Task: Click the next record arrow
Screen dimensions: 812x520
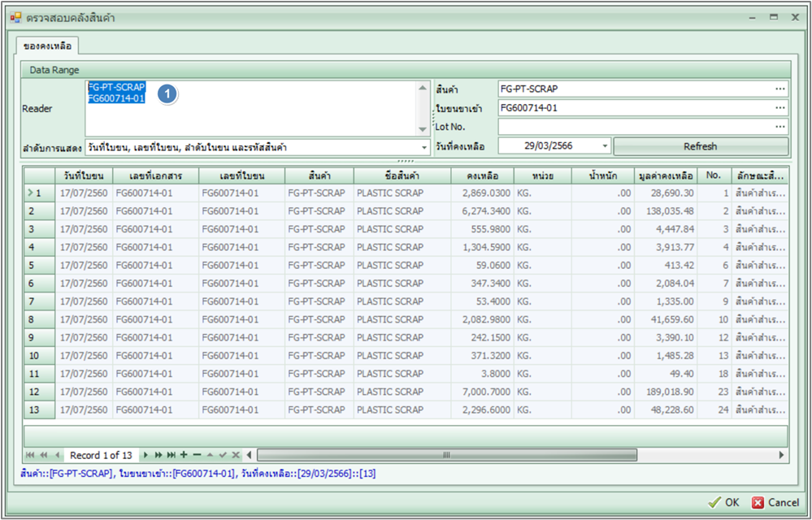Action: click(146, 455)
